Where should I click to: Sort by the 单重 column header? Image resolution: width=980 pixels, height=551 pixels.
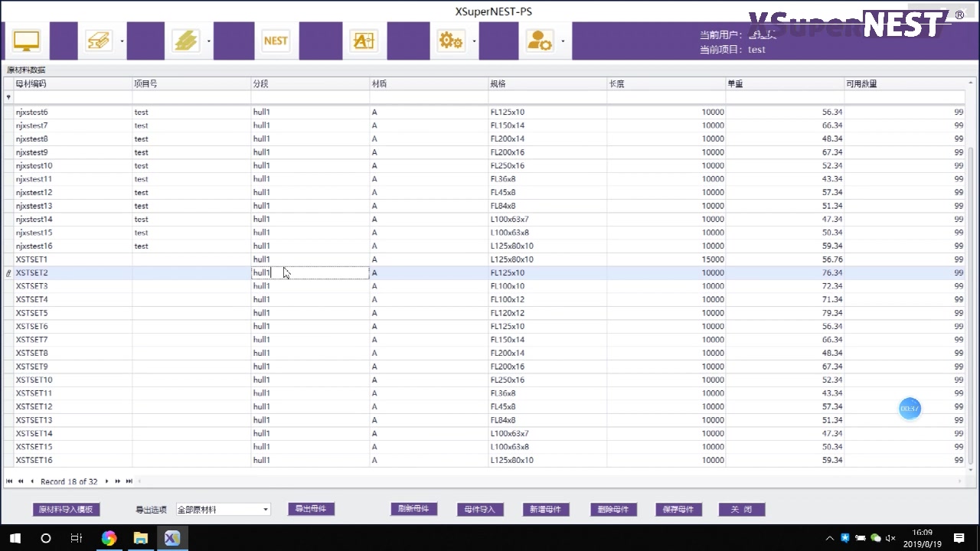click(x=785, y=83)
